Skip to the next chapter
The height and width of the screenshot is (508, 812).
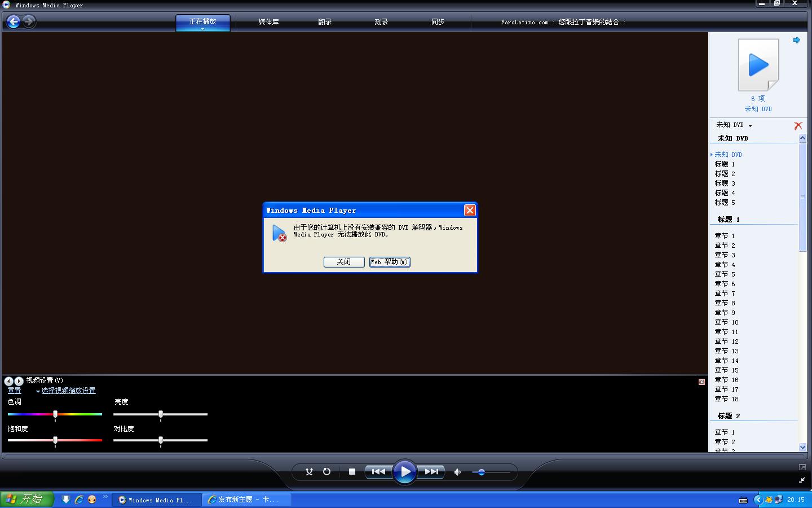pos(431,472)
